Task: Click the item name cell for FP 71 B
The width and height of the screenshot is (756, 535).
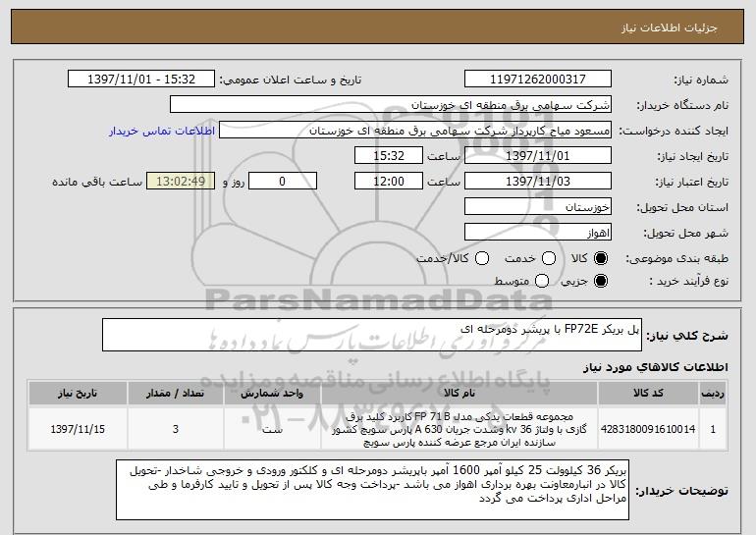Action: [x=459, y=429]
